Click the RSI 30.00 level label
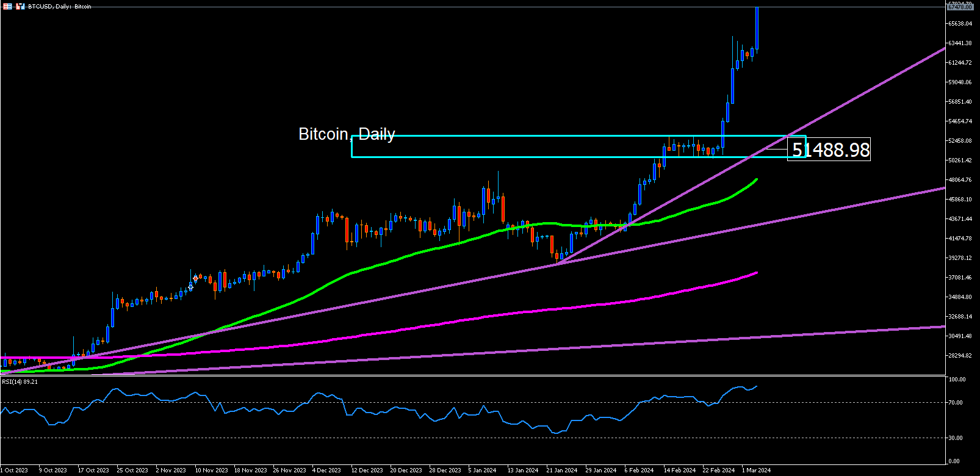Viewport: 980px width, 476px height. tap(956, 438)
